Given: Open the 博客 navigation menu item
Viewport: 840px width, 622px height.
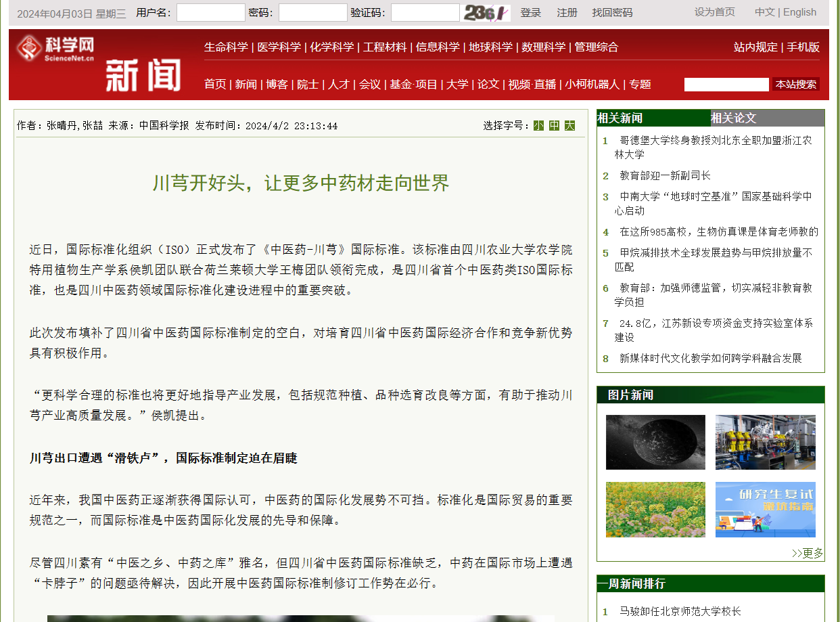Looking at the screenshot, I should 277,84.
